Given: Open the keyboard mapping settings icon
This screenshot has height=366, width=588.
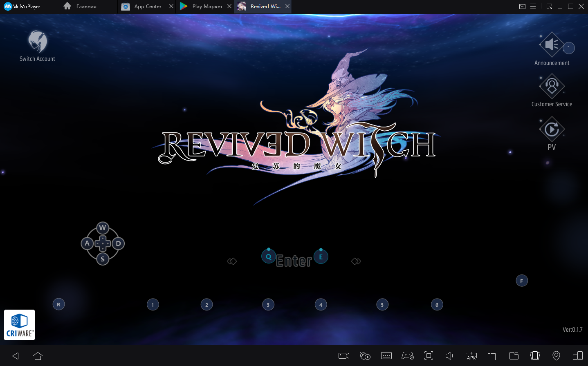Looking at the screenshot, I should 386,356.
